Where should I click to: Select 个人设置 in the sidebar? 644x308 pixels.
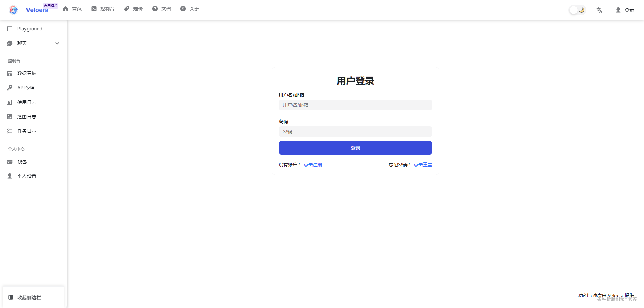(x=33, y=176)
